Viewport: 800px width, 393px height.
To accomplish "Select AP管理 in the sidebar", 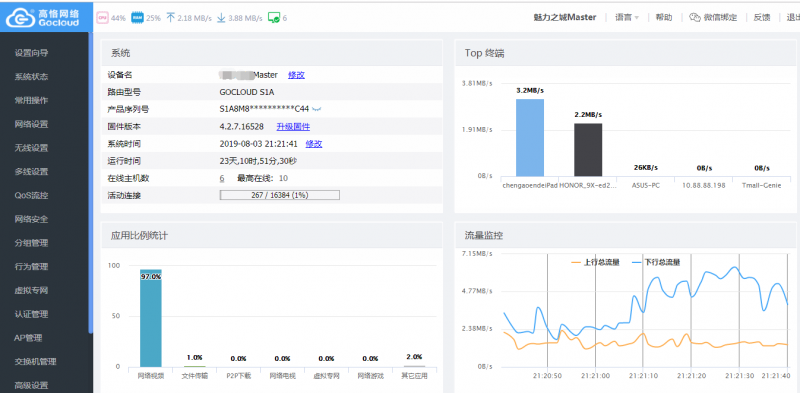I will tap(28, 338).
